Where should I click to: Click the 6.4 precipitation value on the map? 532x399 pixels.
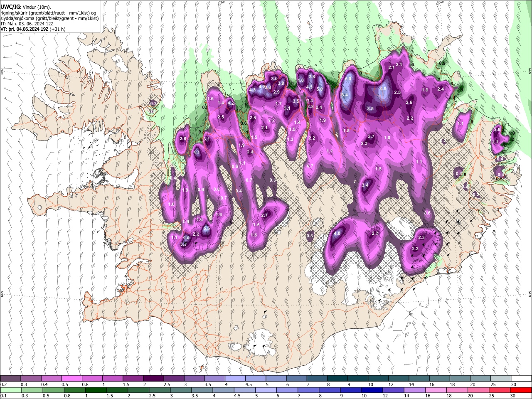[345, 95]
